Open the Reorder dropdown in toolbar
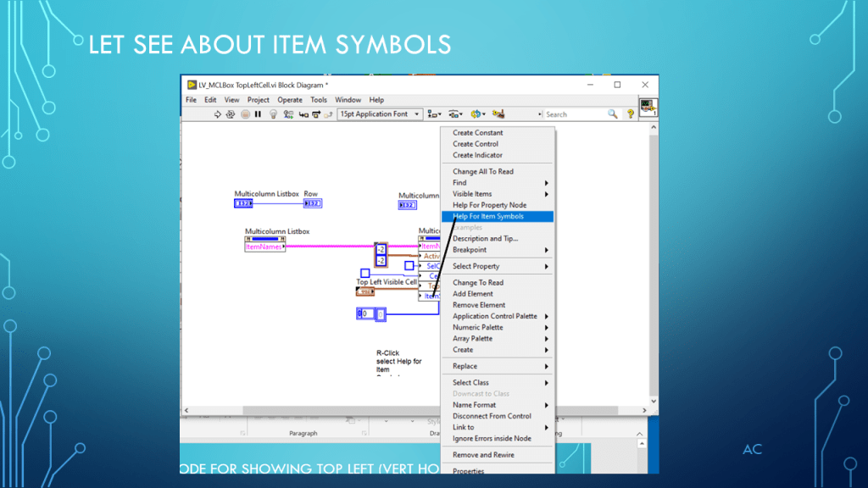Screen dimensions: 868x488 point(477,114)
